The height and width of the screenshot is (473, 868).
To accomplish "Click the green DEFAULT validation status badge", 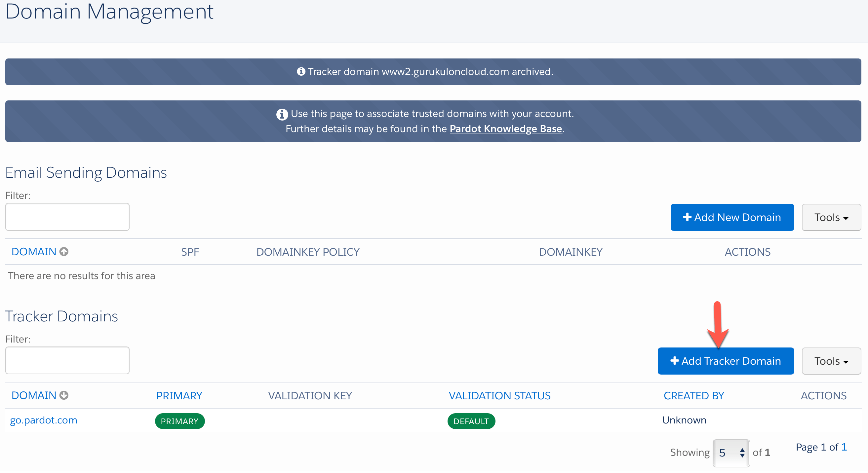I will point(471,421).
